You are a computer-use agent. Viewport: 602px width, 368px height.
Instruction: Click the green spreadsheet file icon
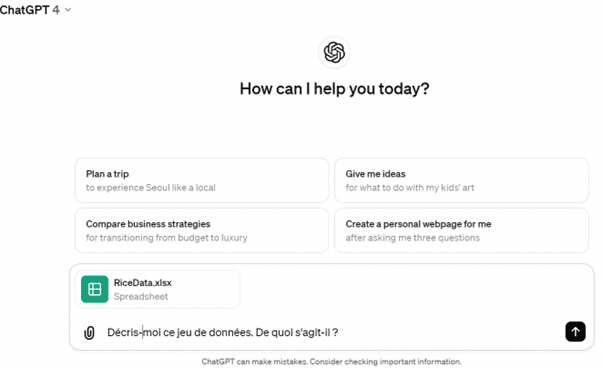pyautogui.click(x=94, y=289)
